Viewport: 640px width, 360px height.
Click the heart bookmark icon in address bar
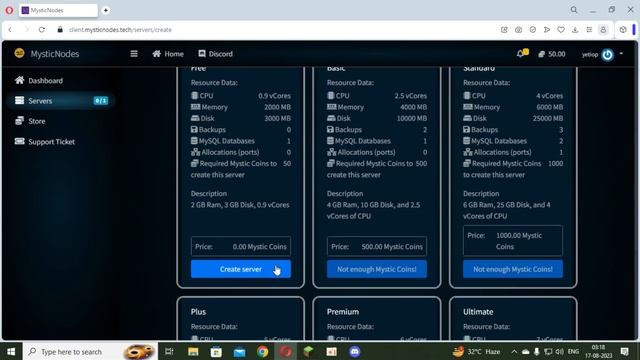561,30
